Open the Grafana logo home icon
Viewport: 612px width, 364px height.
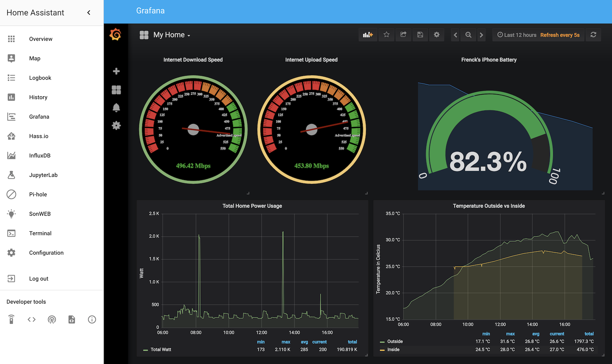(116, 34)
